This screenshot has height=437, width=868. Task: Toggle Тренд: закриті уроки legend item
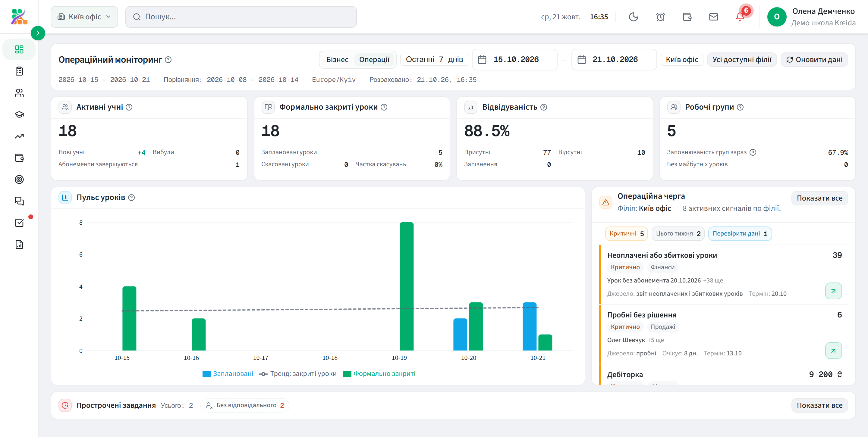coord(298,374)
